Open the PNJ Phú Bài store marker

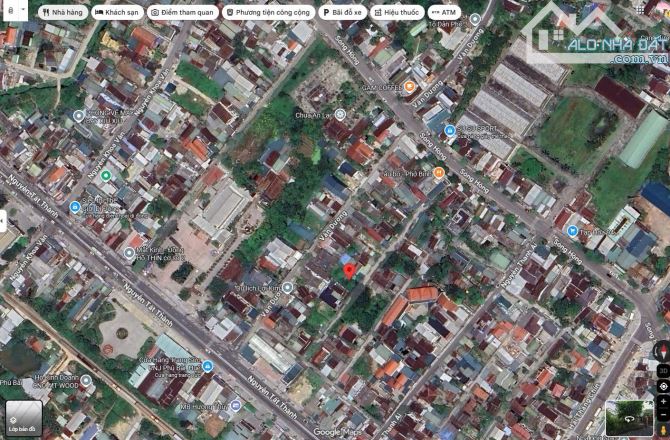(207, 366)
